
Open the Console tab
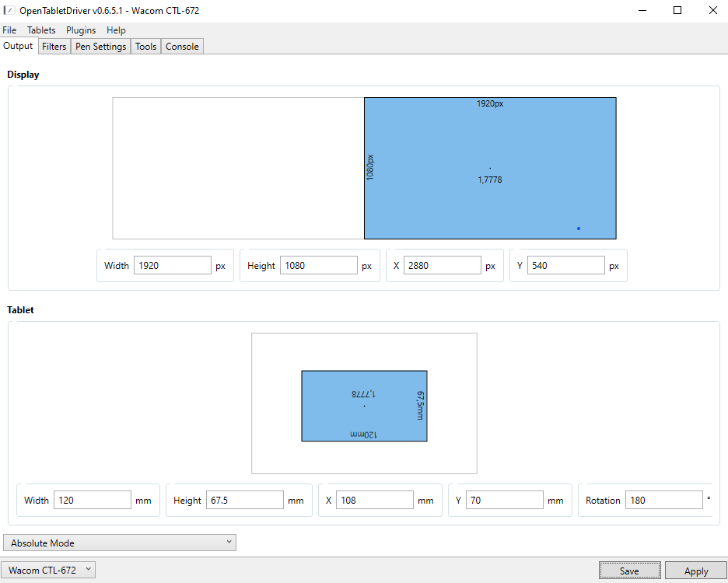pyautogui.click(x=182, y=47)
